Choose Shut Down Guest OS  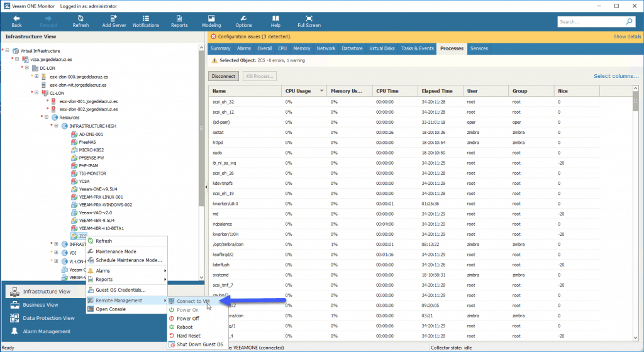tap(199, 344)
